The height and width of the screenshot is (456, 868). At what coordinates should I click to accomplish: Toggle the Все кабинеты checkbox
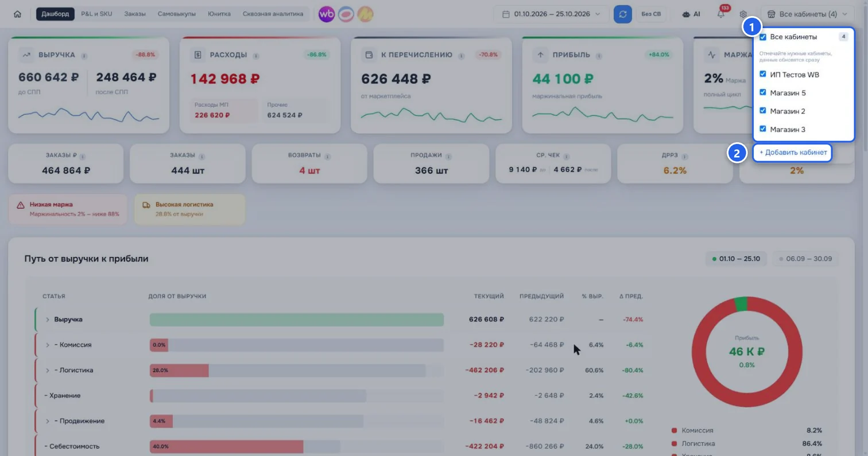763,37
